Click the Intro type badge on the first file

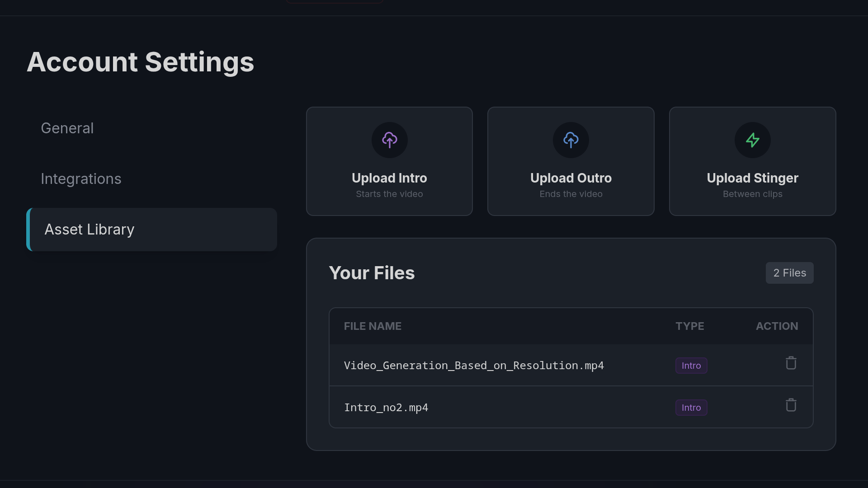click(690, 366)
